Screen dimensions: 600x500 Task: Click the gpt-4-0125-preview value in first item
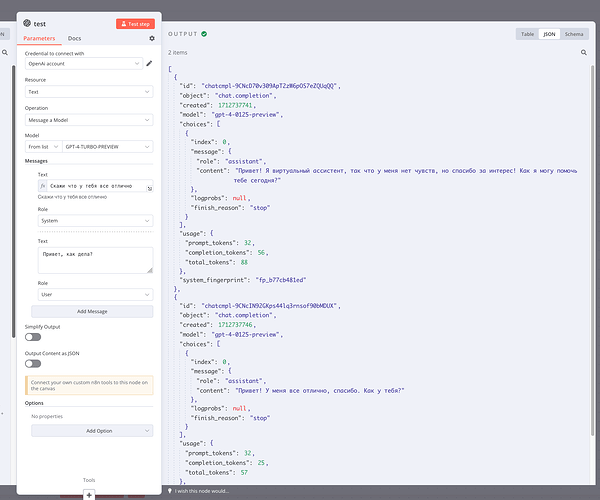[246, 115]
